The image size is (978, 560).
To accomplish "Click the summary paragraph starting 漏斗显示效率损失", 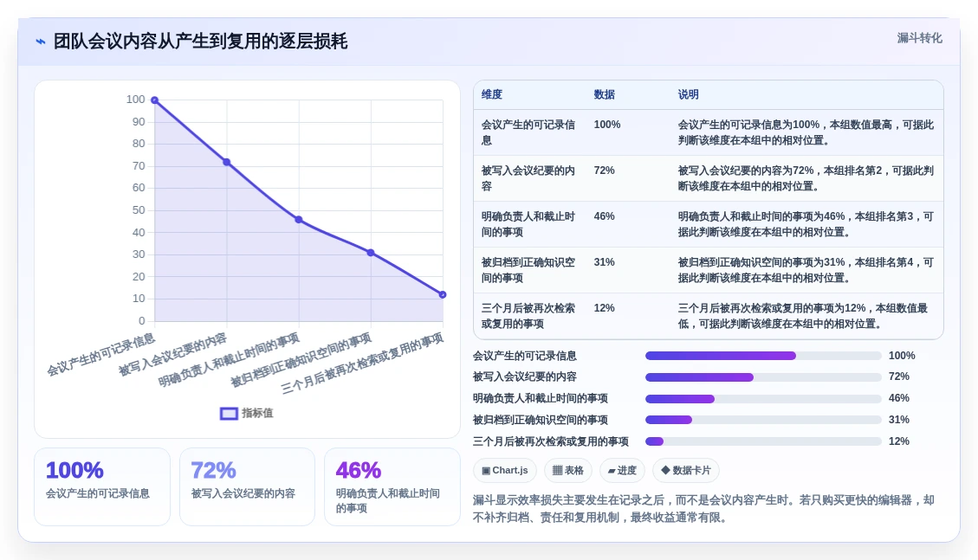I will coord(703,509).
